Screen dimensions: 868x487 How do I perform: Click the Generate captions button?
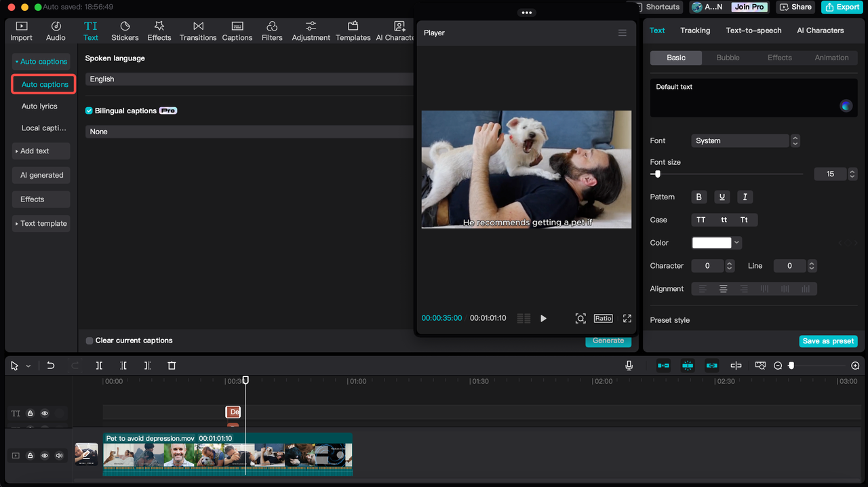pyautogui.click(x=608, y=340)
